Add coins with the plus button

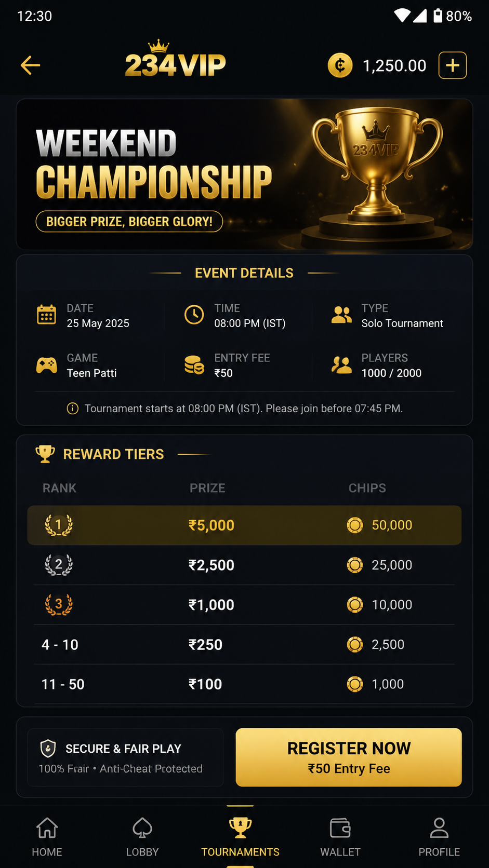pyautogui.click(x=453, y=65)
